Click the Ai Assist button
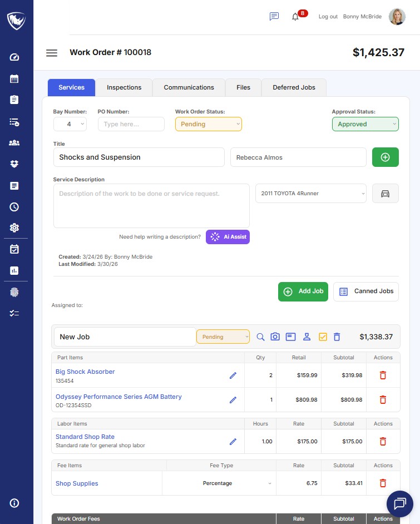 [x=228, y=237]
